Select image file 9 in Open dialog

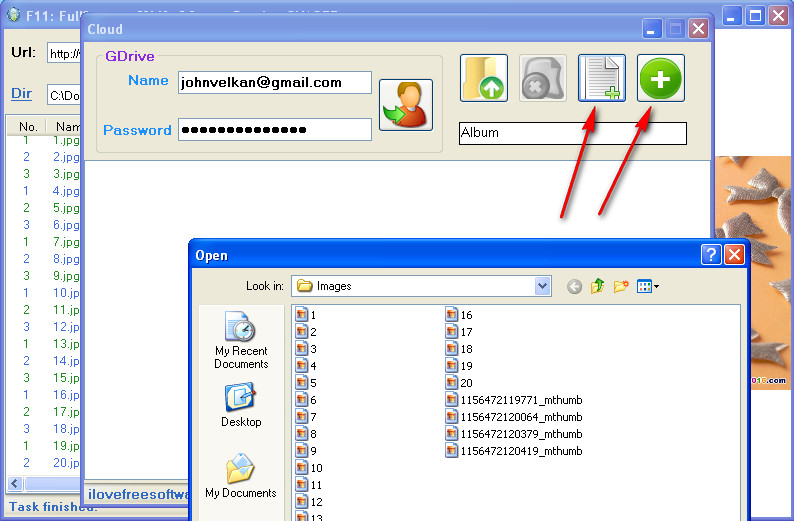pos(306,451)
